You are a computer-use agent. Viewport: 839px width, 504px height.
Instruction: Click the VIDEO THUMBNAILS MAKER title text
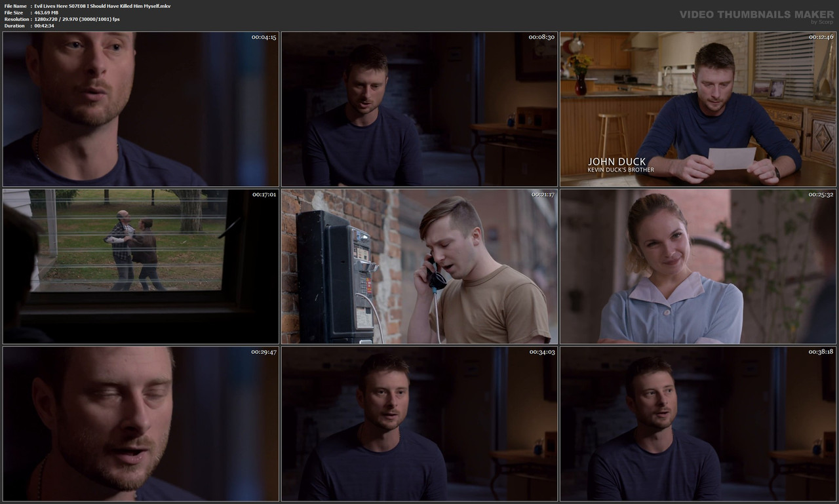click(x=756, y=14)
